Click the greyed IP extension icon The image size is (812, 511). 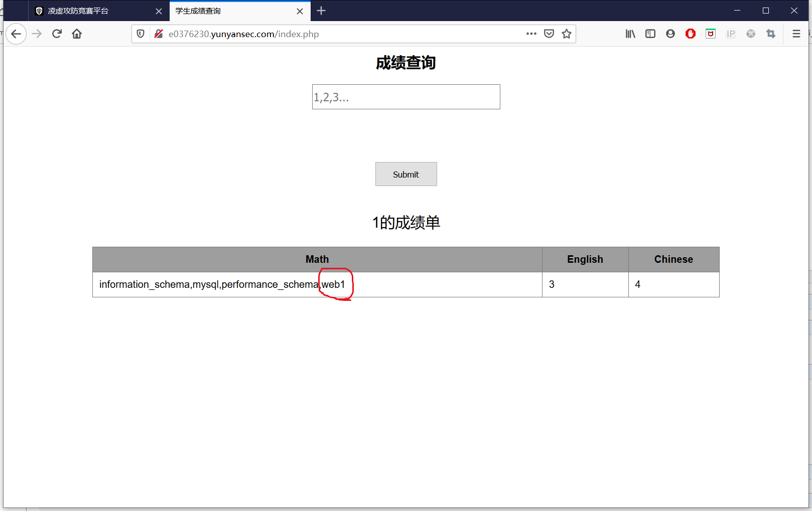(731, 34)
